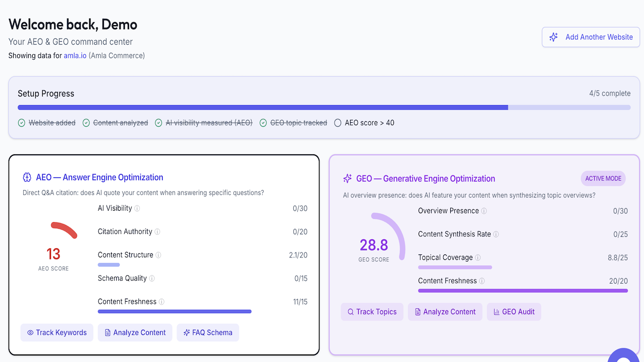This screenshot has height=362, width=644.
Task: Click the Track Keywords button
Action: coord(57,333)
